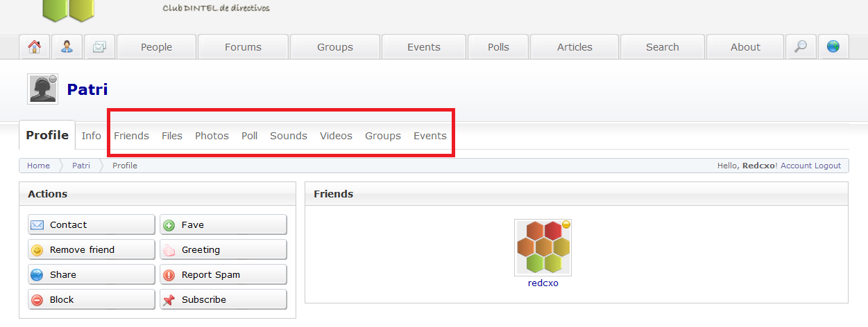
Task: Click the magnifier search icon
Action: [x=801, y=47]
